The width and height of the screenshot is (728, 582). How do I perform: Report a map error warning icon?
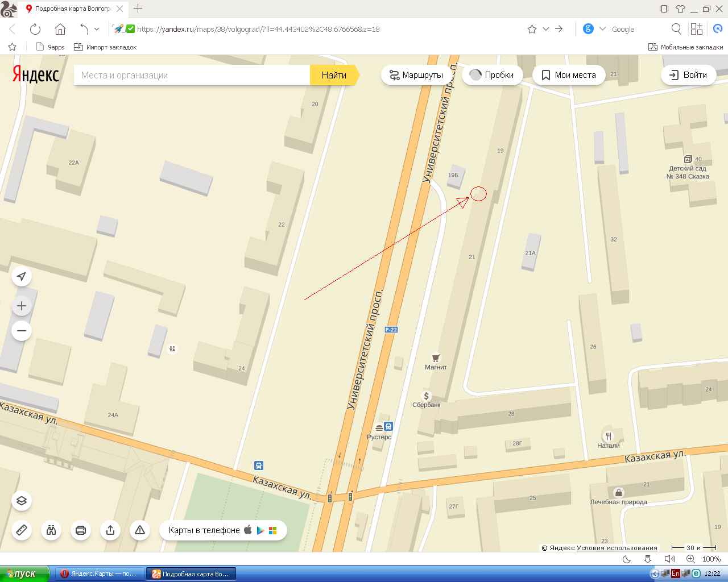(x=140, y=530)
